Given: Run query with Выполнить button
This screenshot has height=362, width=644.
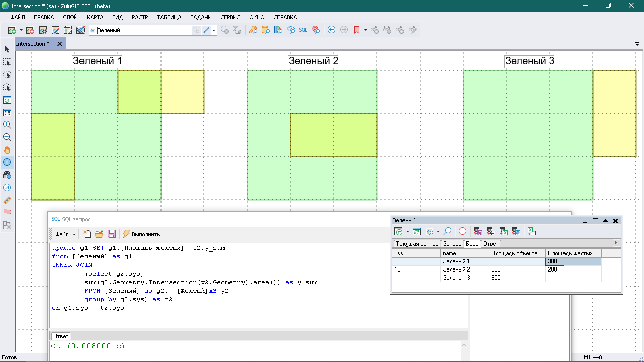Looking at the screenshot, I should 141,234.
